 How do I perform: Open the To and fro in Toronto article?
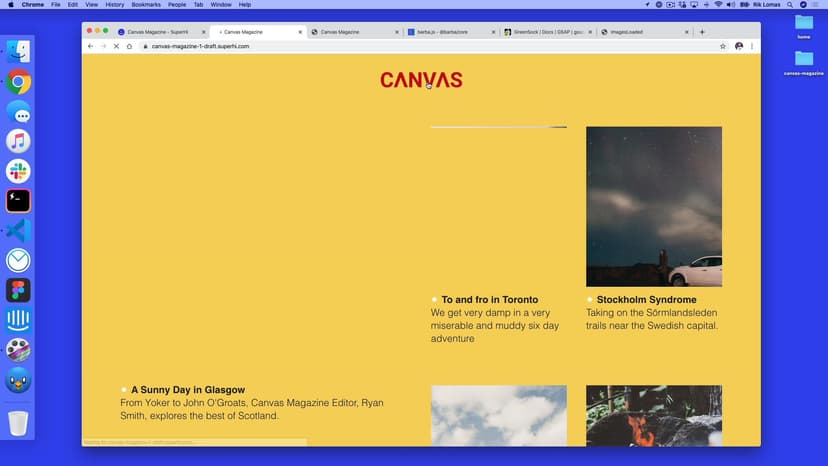coord(489,300)
